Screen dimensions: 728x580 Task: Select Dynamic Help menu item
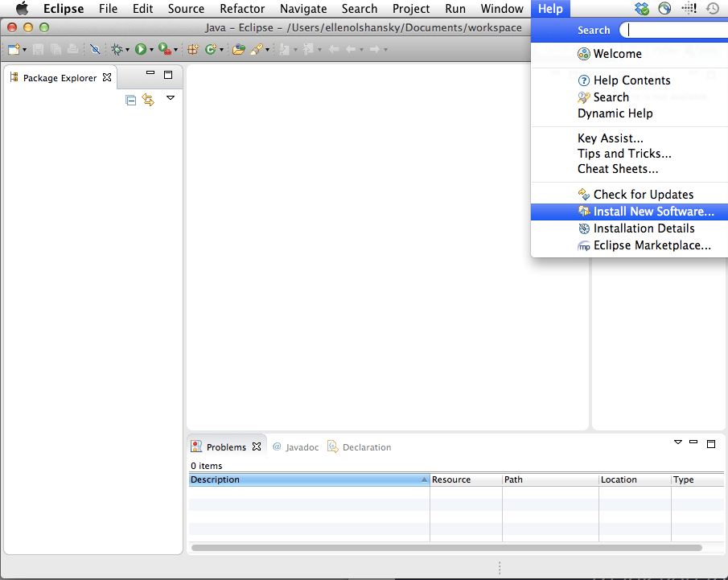click(630, 113)
